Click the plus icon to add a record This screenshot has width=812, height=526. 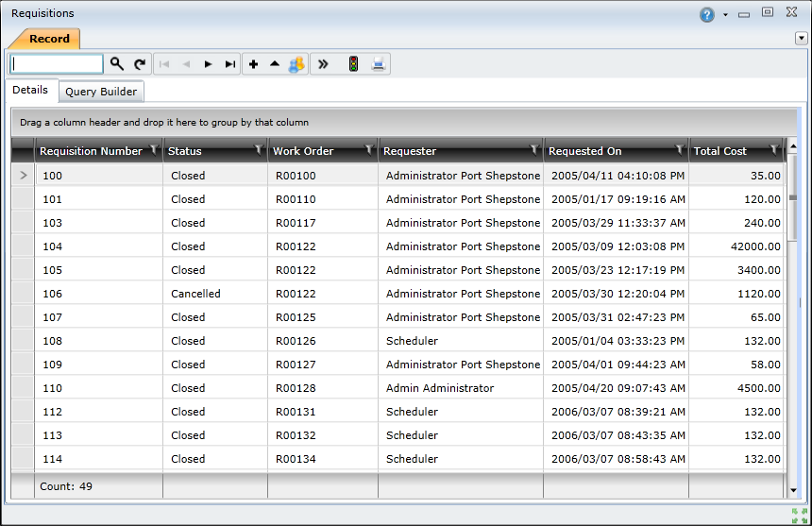tap(253, 64)
